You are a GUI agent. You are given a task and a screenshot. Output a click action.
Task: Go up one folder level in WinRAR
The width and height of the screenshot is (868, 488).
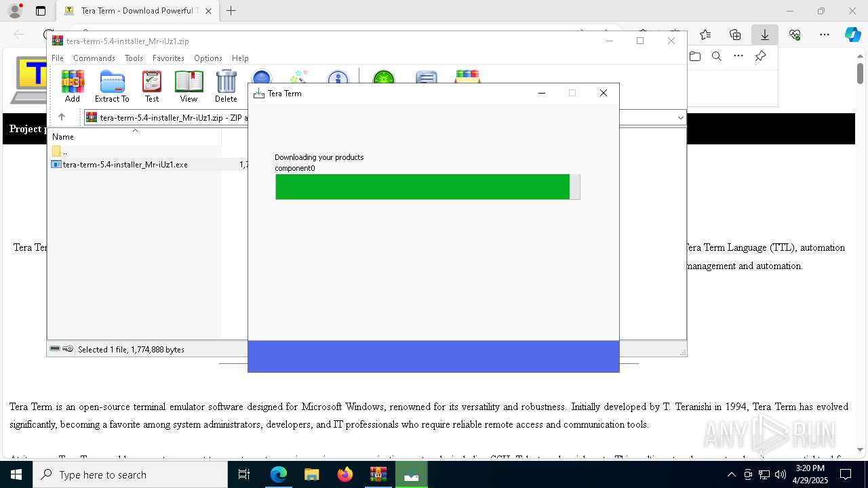[x=62, y=117]
